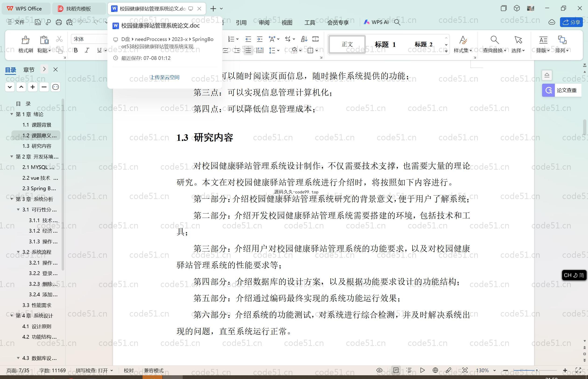Viewport: 588px width, 379px height.
Task: Click the smart locate circle icon in outline pane
Action: click(56, 87)
